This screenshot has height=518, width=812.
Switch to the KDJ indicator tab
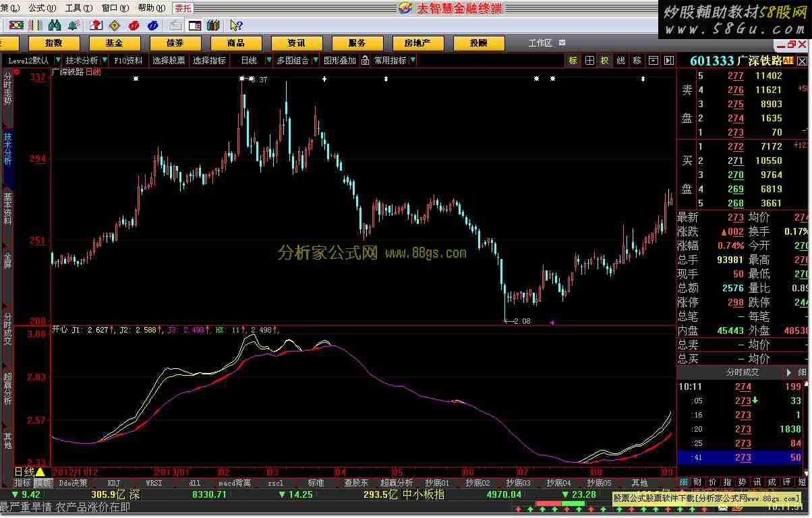point(114,483)
